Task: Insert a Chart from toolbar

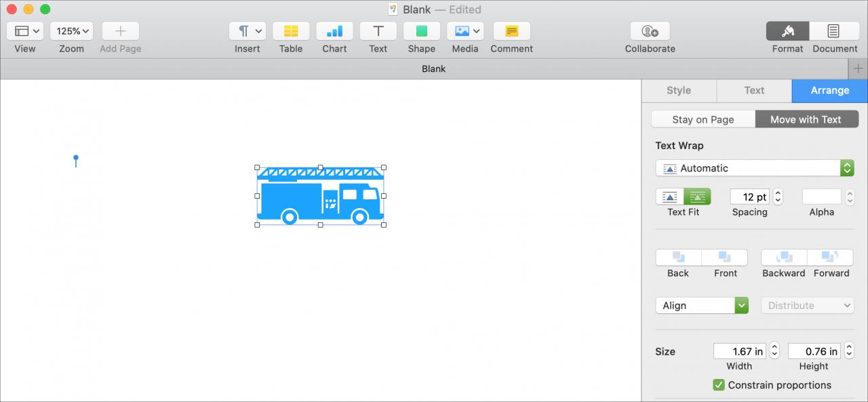Action: 334,31
